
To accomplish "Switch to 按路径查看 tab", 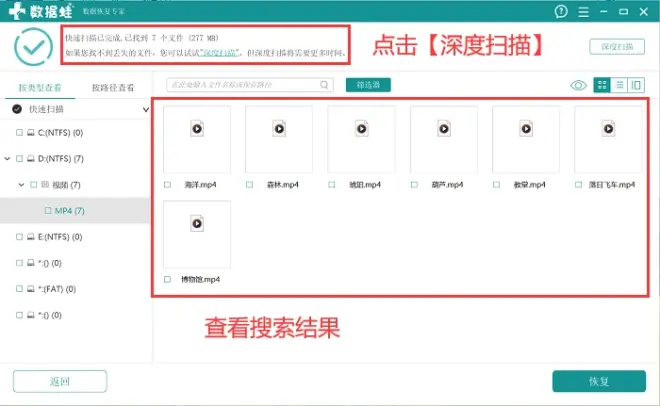I will click(113, 88).
